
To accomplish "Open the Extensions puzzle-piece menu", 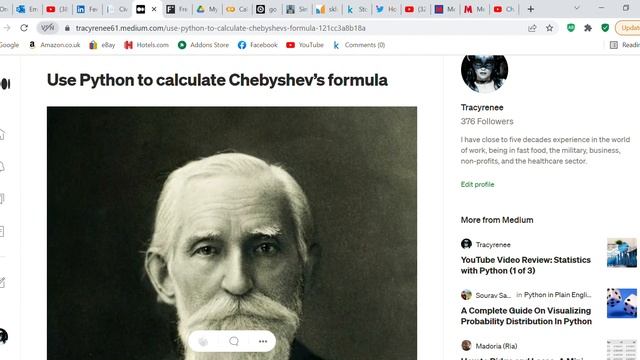I will point(588,28).
